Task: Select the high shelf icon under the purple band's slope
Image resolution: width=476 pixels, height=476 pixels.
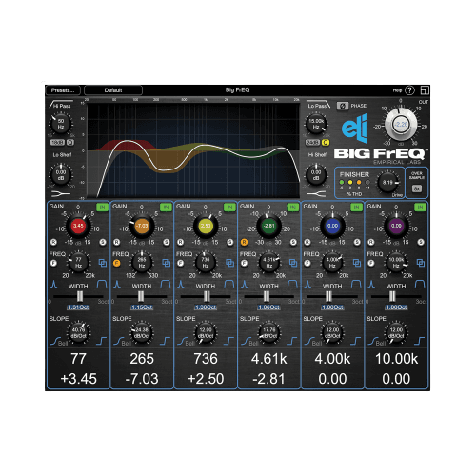Action: 420,341
